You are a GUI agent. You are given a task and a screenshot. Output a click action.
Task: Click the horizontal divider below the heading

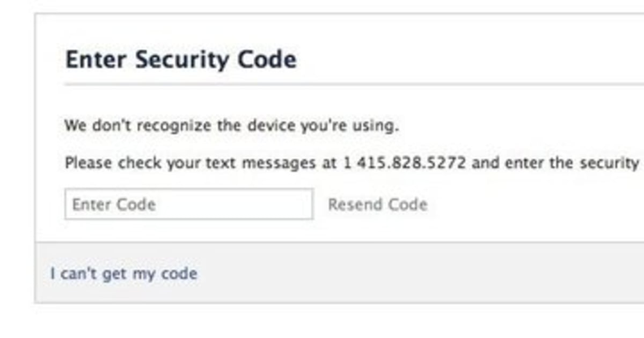[x=354, y=84]
